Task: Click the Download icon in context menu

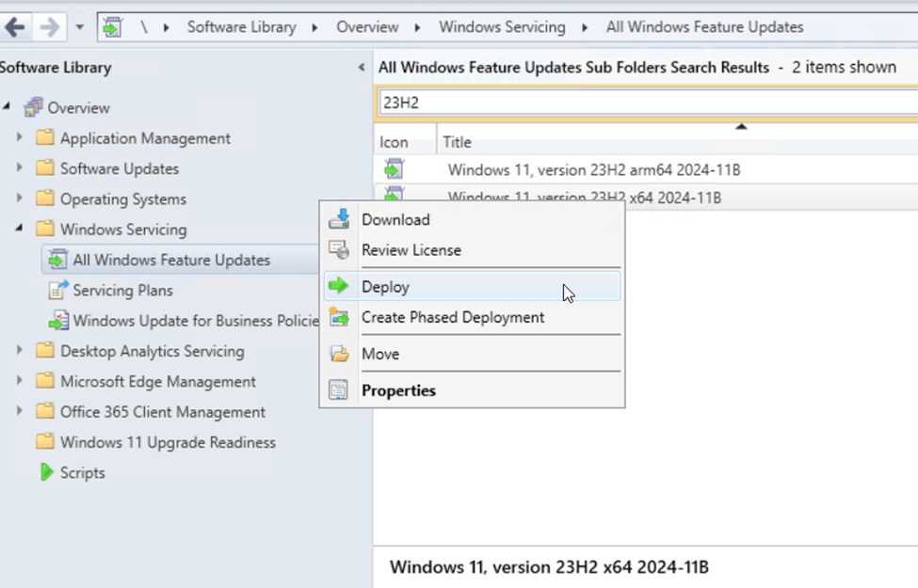Action: coord(338,219)
